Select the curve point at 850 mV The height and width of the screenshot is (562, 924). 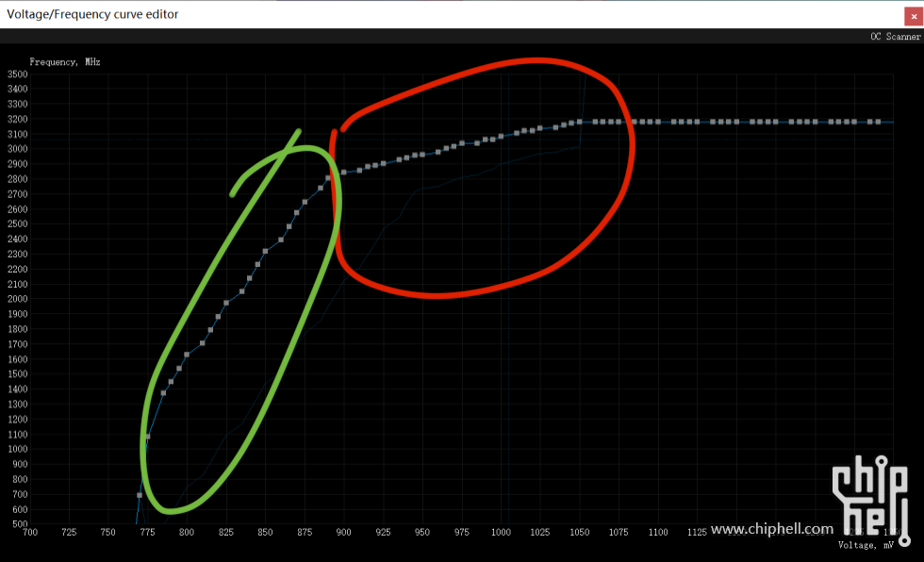point(266,251)
